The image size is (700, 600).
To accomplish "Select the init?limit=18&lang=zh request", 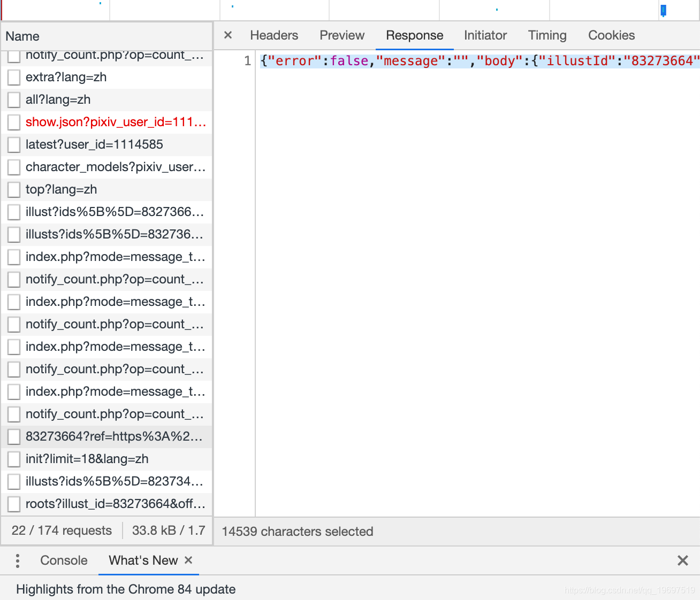I will pos(107,459).
